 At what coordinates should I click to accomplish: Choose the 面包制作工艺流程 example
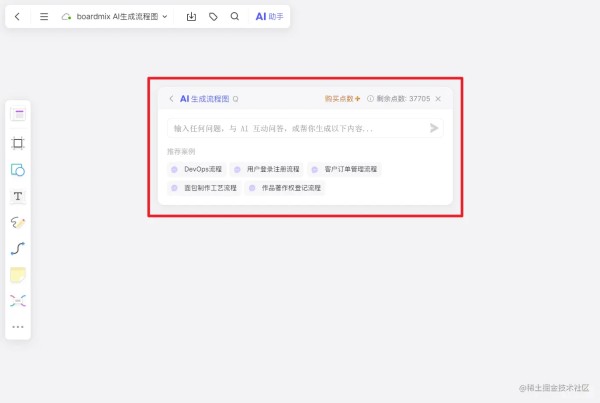(204, 188)
